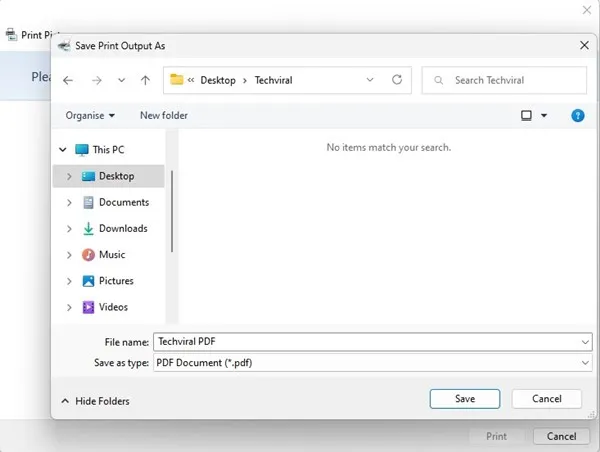600x452 pixels.
Task: Expand the Documents tree node
Action: point(69,202)
